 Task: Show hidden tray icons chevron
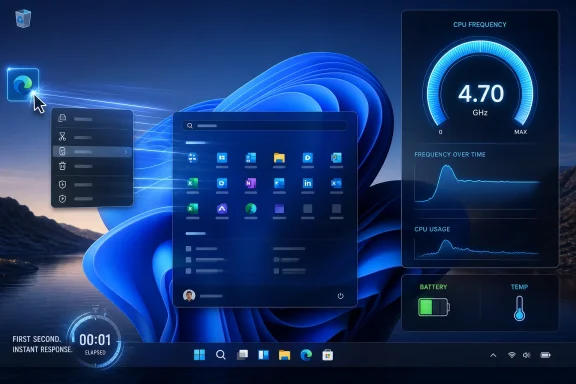493,355
